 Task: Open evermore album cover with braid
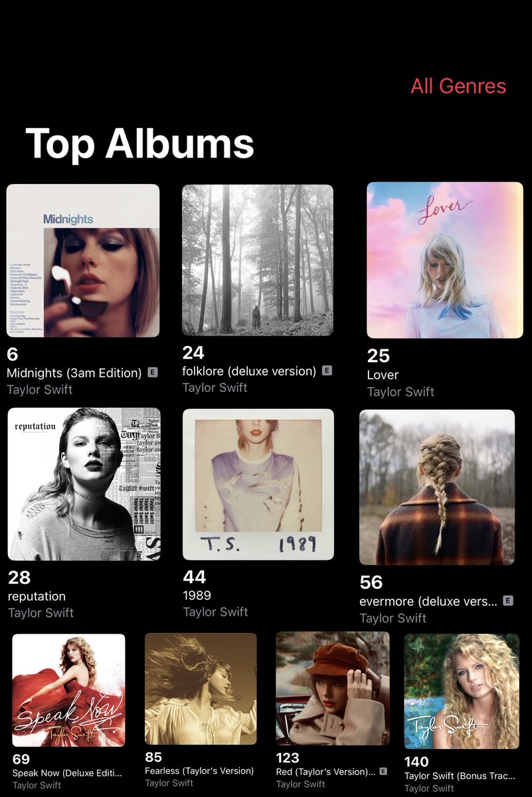coord(437,487)
